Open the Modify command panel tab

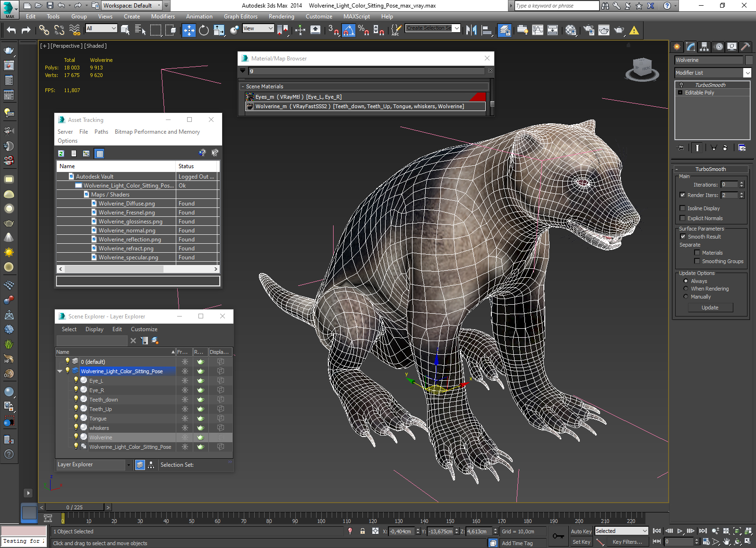[x=691, y=46]
